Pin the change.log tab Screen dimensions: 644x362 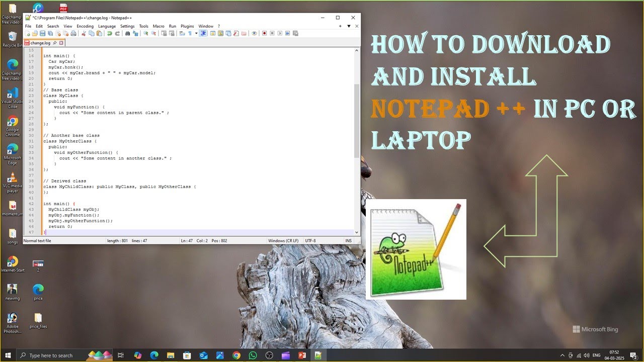55,43
